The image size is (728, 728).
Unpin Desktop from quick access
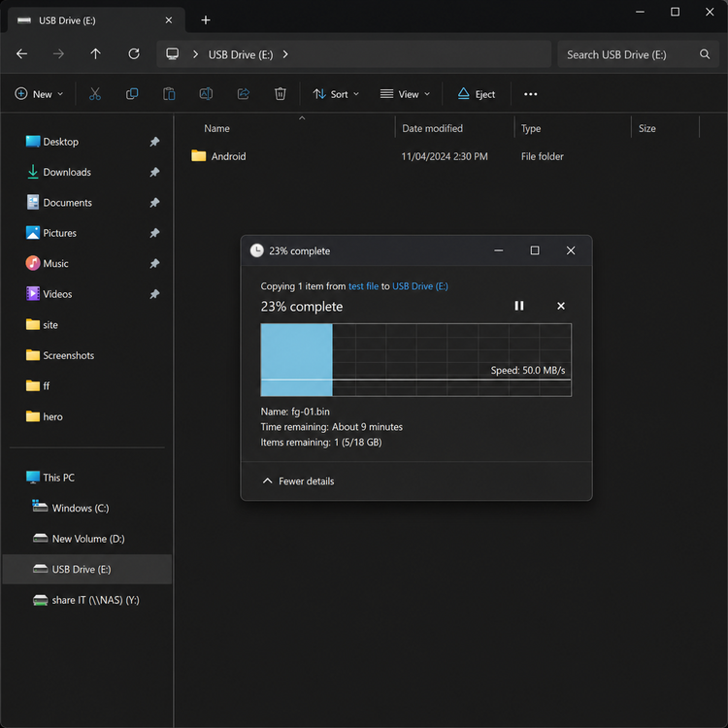154,142
